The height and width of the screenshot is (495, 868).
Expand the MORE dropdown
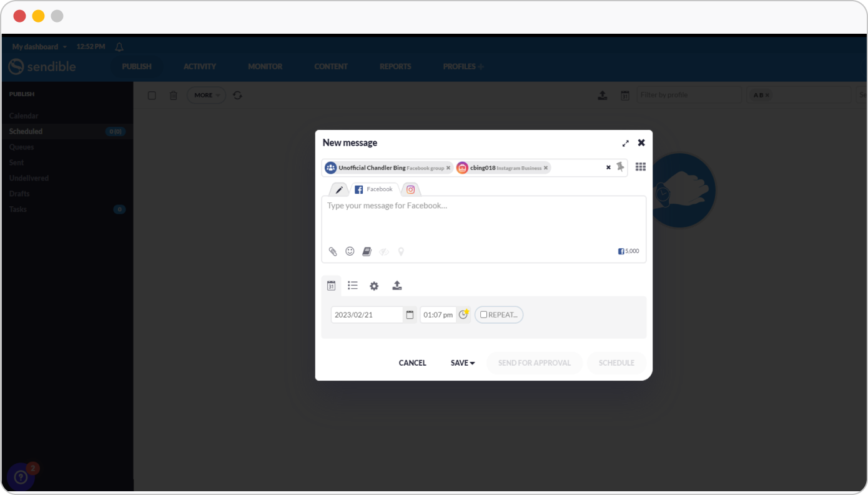(x=206, y=96)
